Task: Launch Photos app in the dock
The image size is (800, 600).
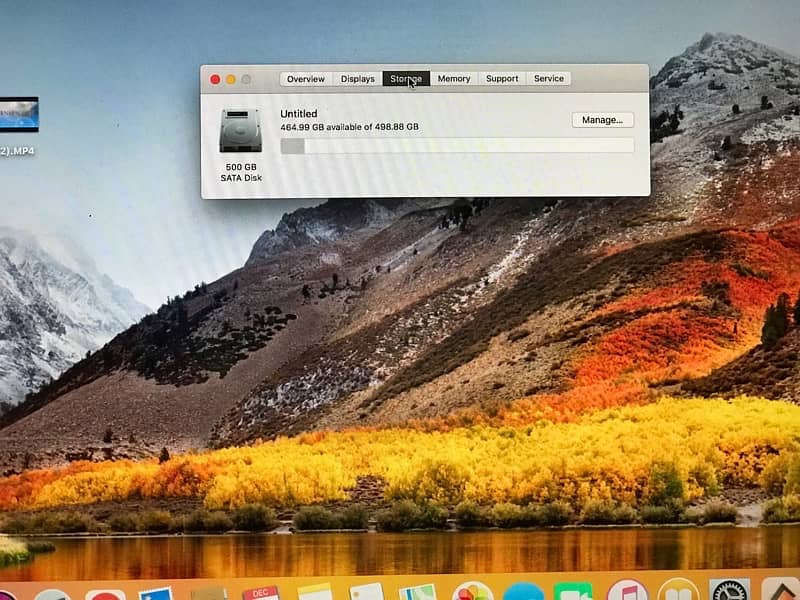Action: [x=472, y=592]
